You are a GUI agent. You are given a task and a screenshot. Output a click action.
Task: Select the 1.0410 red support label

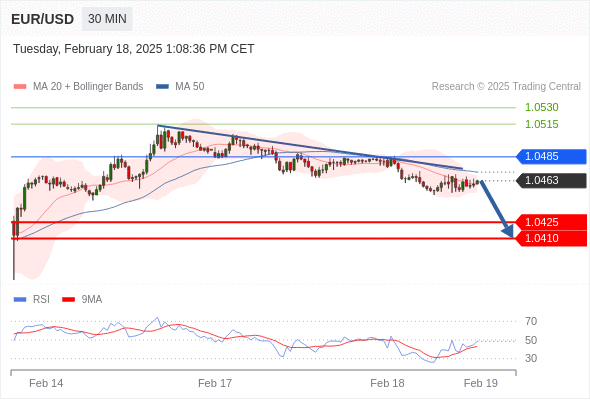click(x=551, y=239)
